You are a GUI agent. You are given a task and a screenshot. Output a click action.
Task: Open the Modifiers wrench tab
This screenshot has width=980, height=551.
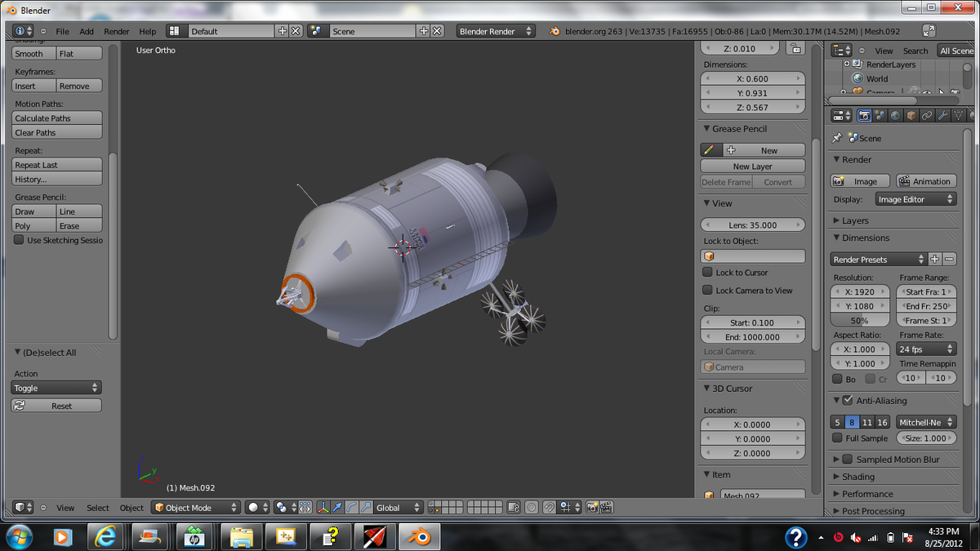(x=942, y=116)
